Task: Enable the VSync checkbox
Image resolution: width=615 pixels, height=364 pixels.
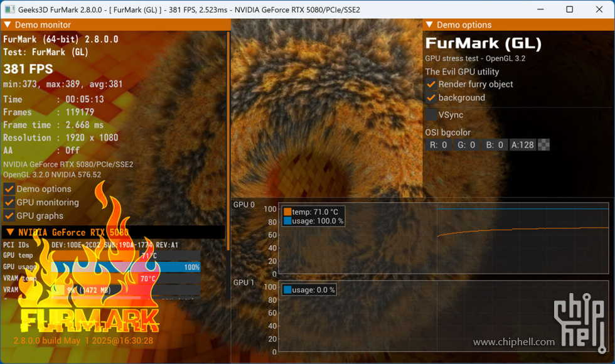Action: (x=431, y=115)
